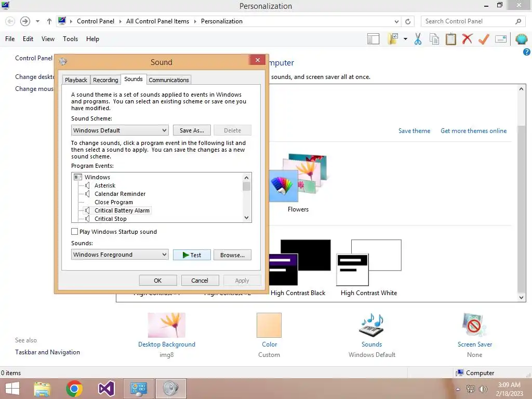Viewport: 532px width, 399px height.
Task: Open Visual Studio from the taskbar
Action: click(106, 389)
